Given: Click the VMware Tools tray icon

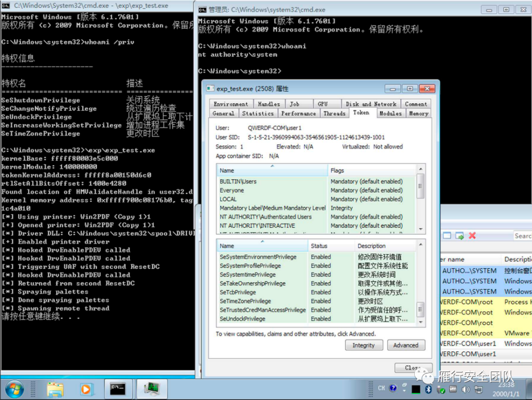Looking at the screenshot, I should (453, 389).
